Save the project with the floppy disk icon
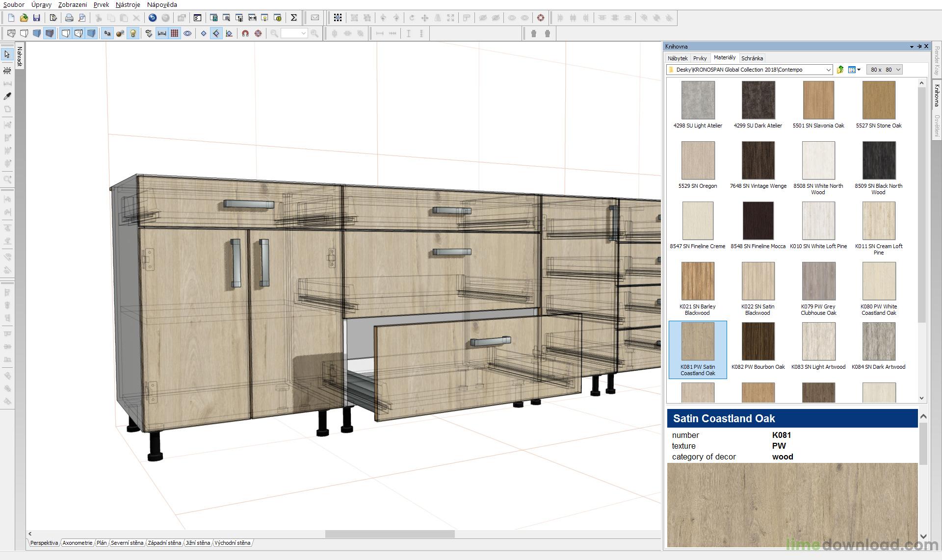 [36, 18]
